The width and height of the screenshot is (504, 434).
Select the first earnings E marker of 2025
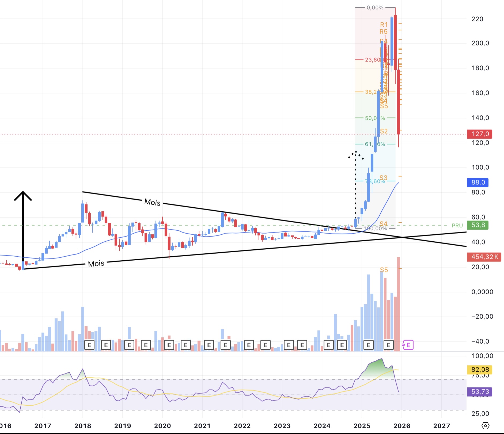pyautogui.click(x=369, y=345)
